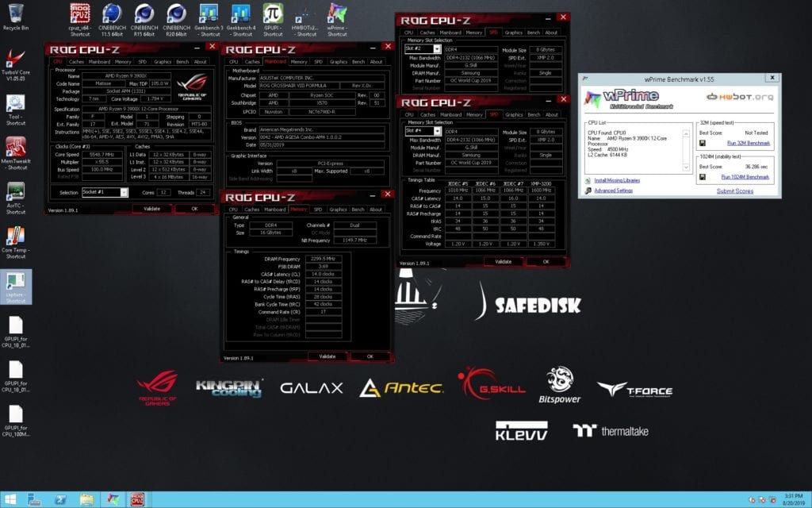Image resolution: width=812 pixels, height=508 pixels.
Task: Launch the wPrime desktop shortcut
Action: 337,20
